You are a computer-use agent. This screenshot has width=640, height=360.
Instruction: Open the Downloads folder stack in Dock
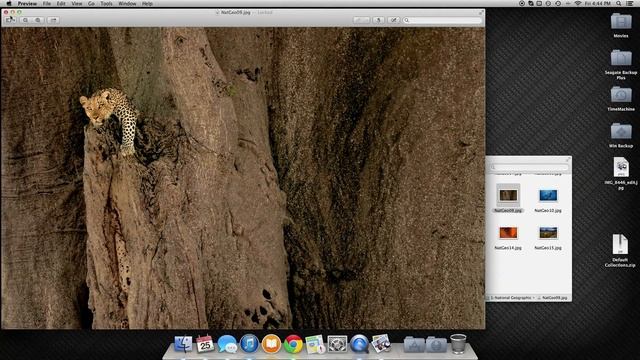tap(436, 344)
